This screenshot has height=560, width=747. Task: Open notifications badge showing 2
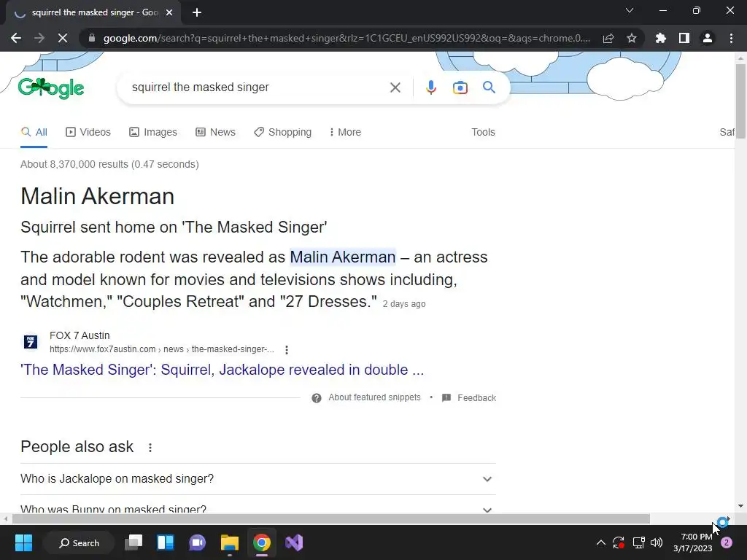pyautogui.click(x=727, y=542)
